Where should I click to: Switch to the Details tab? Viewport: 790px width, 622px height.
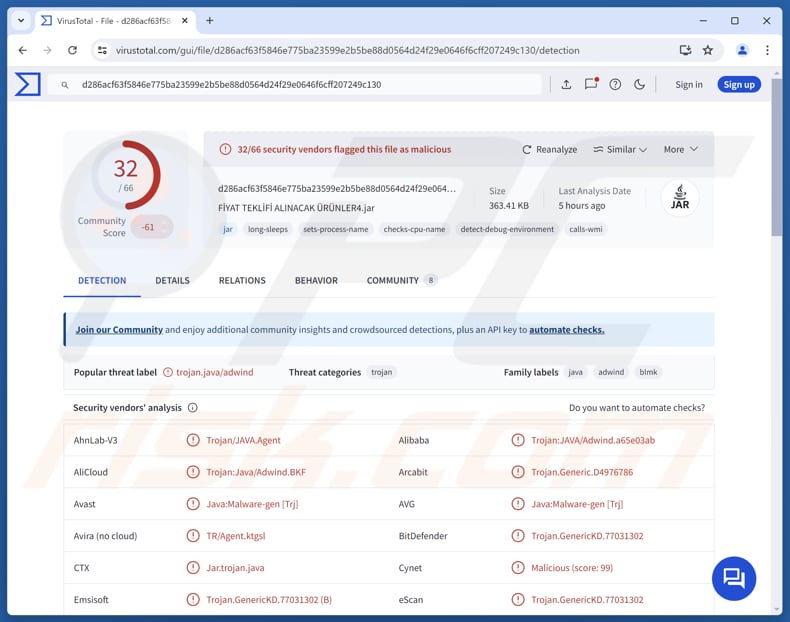point(172,281)
